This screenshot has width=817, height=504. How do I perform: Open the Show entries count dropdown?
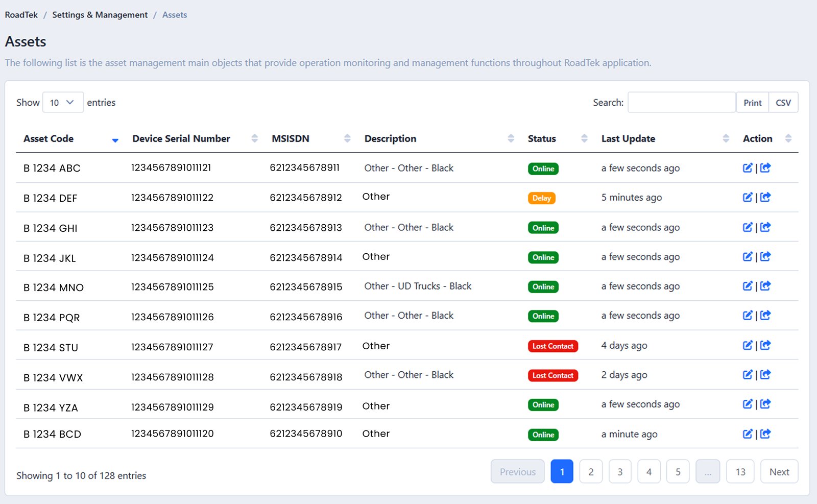tap(63, 103)
